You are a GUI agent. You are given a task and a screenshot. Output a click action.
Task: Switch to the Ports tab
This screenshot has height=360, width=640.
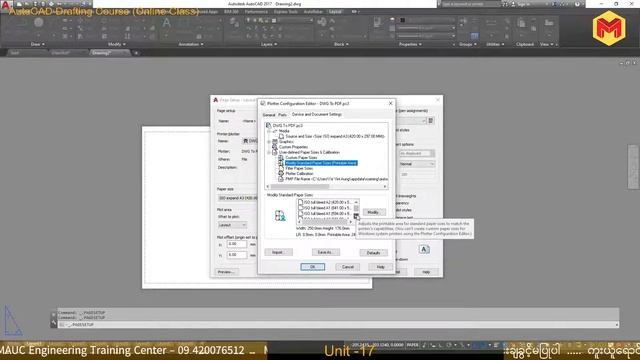[282, 115]
